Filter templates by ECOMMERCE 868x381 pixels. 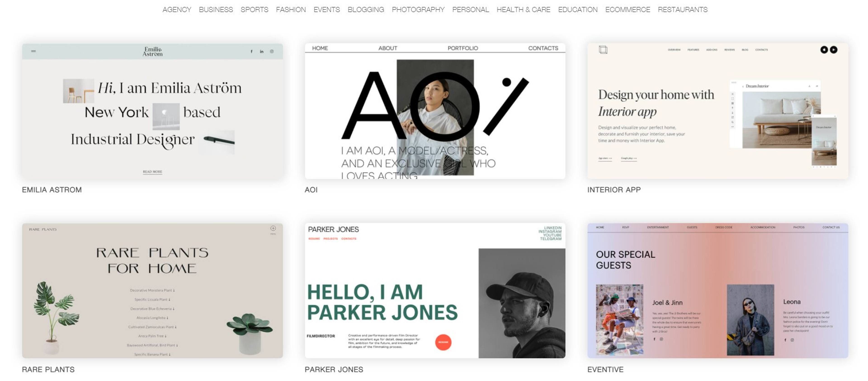627,10
